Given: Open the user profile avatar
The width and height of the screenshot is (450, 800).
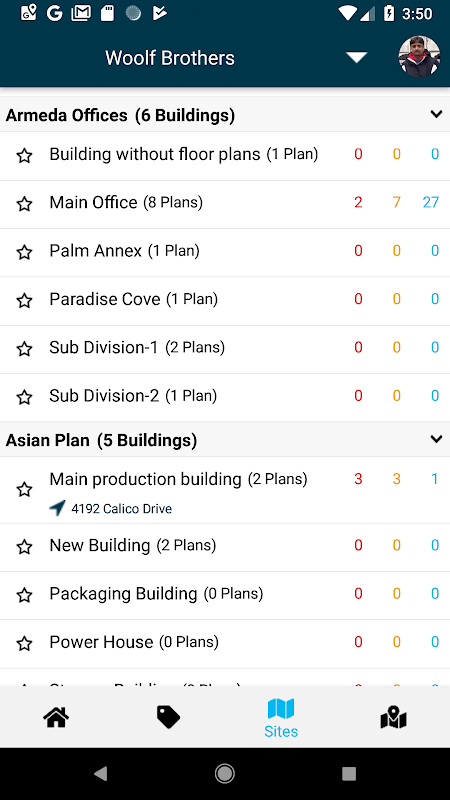Looking at the screenshot, I should (419, 57).
